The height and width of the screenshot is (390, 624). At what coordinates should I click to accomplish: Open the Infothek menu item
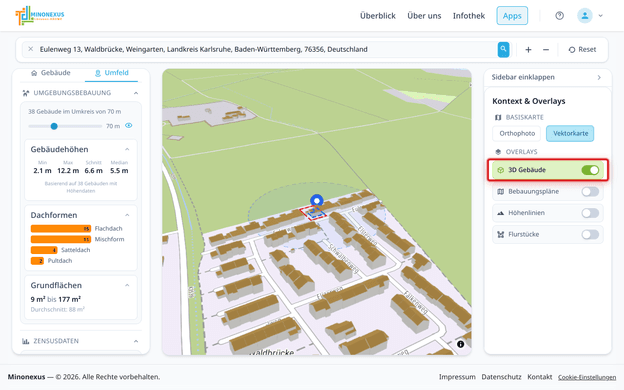(x=468, y=16)
